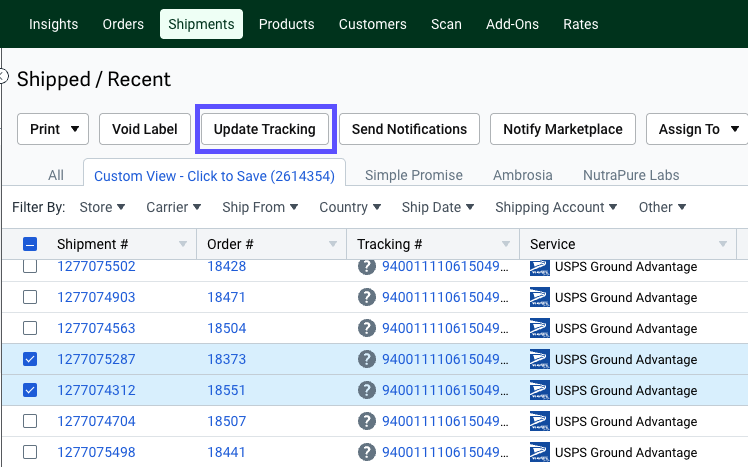
Task: Click tracking question mark icon for order 18507
Action: point(367,421)
